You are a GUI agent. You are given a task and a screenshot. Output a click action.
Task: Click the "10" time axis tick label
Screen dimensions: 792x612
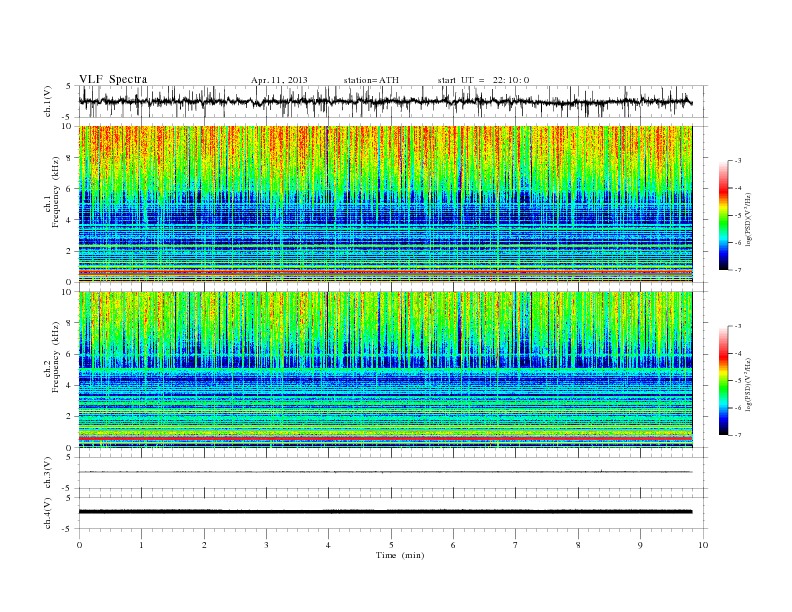[703, 545]
